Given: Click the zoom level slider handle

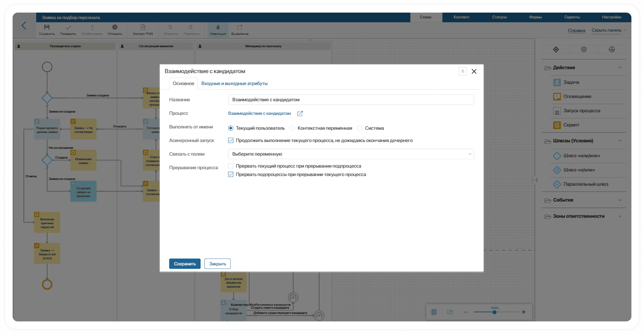Looking at the screenshot, I should 494,312.
